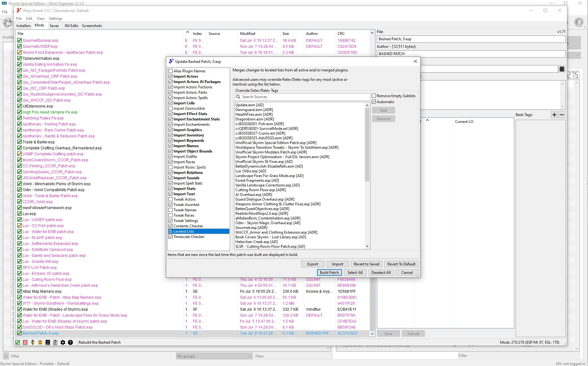The image size is (588, 366).
Task: Open settings with the gear icon
Action: pos(63,342)
